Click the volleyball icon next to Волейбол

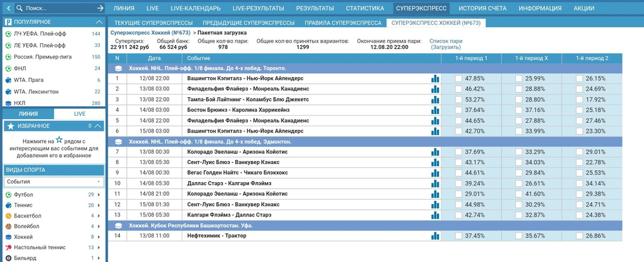coord(8,227)
